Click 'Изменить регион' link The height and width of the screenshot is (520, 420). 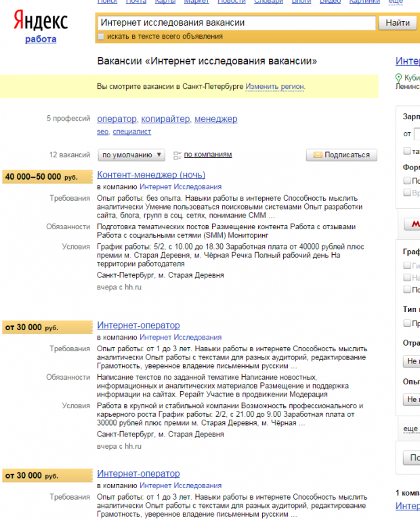tap(274, 87)
